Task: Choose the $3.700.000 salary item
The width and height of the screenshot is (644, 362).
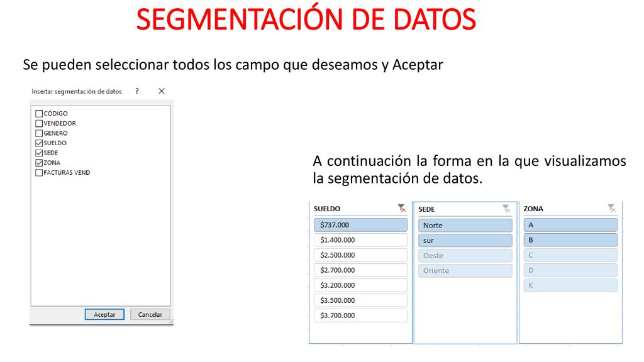Action: coord(360,315)
